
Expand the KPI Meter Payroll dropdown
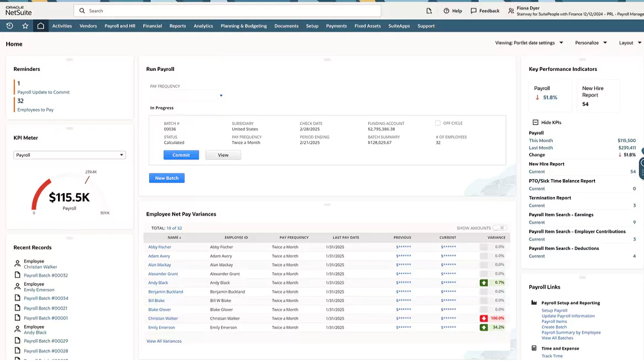coord(123,155)
